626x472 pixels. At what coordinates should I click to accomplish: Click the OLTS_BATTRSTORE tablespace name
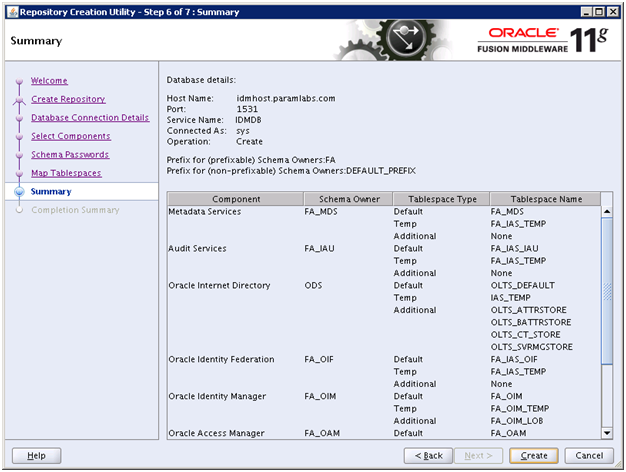531,322
